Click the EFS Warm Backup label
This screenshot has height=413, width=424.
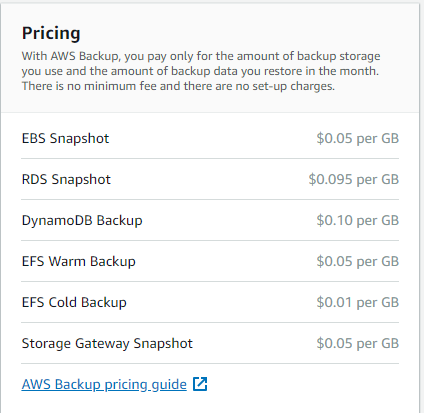(79, 261)
